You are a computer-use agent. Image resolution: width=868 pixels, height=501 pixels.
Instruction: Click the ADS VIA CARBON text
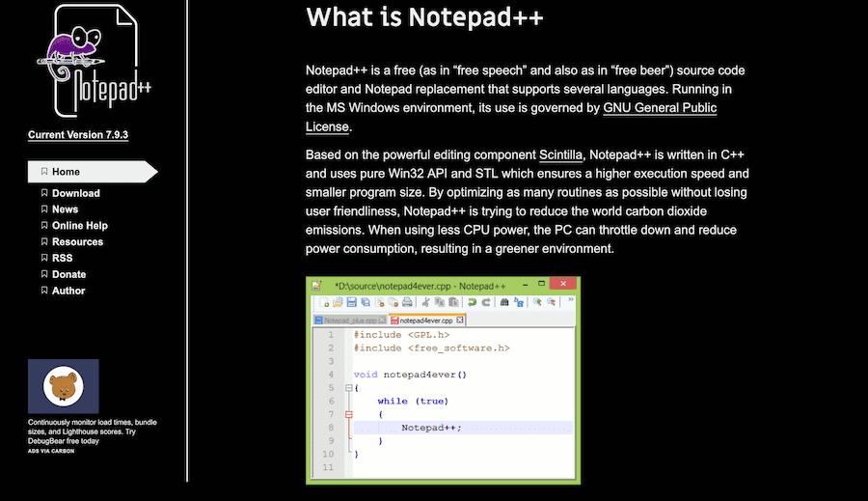50,451
